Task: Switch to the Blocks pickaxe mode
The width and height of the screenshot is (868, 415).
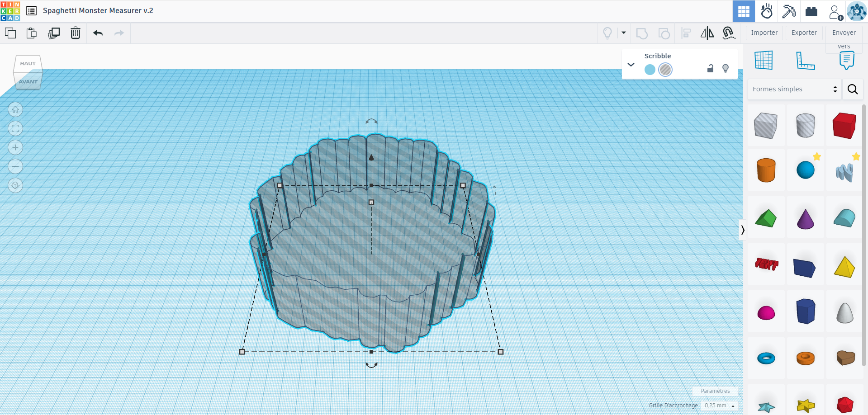Action: [x=789, y=11]
